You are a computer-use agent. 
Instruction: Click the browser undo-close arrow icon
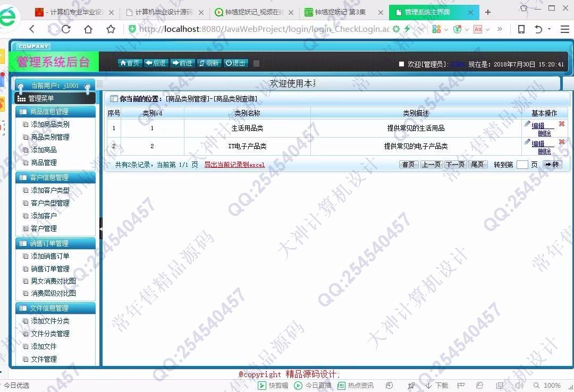538,29
